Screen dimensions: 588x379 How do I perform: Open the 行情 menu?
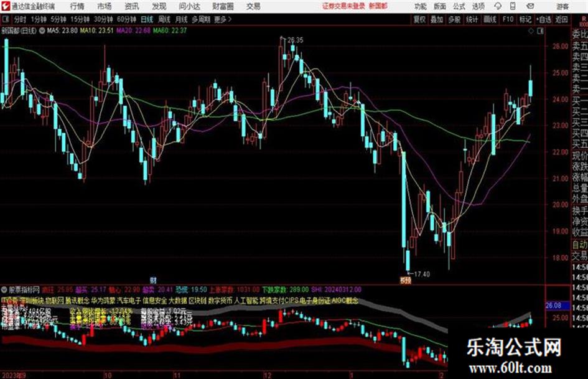77,6
